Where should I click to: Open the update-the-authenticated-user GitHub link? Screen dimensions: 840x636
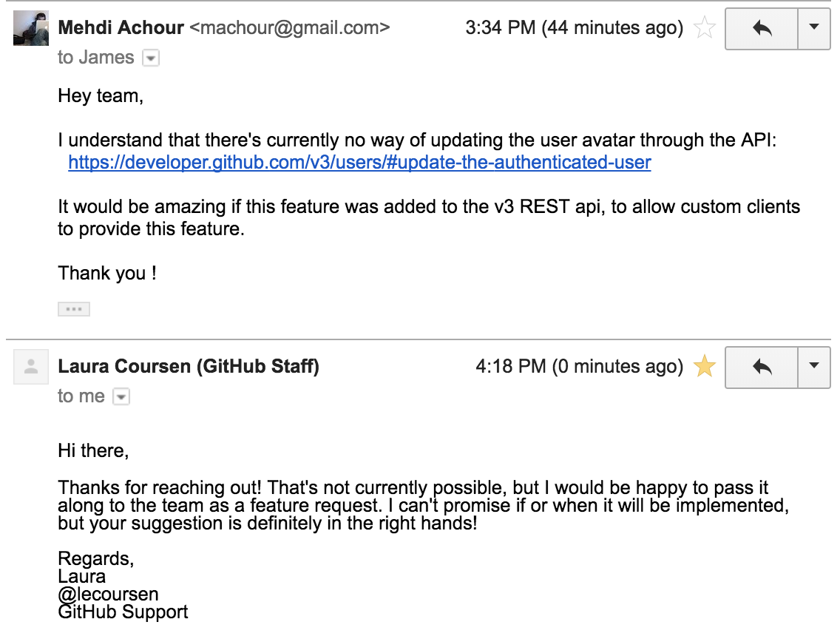[x=359, y=162]
